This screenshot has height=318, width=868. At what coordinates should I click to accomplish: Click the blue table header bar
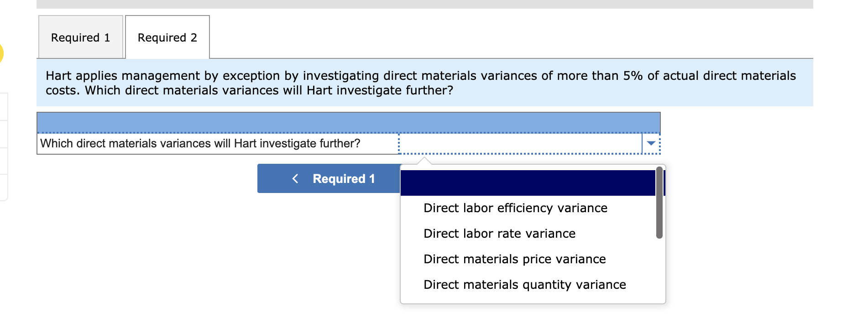348,122
